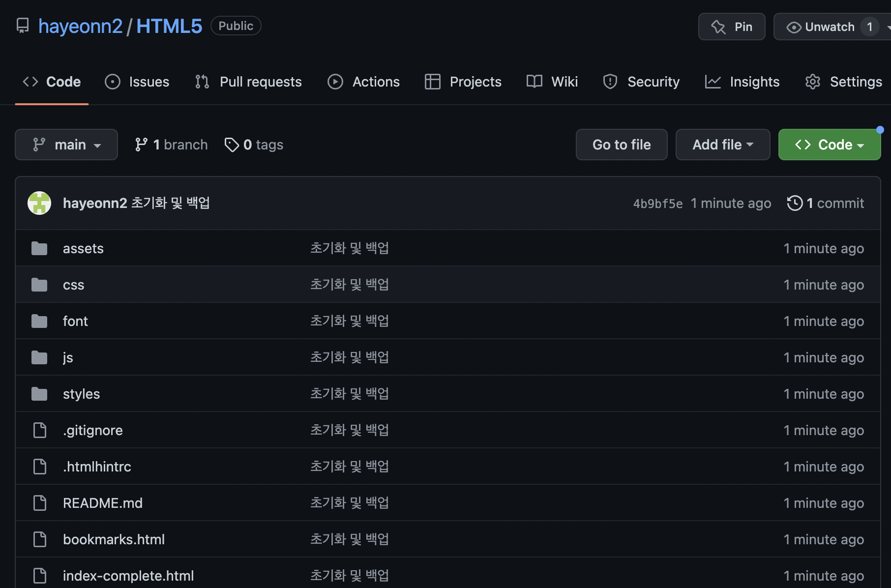This screenshot has height=588, width=891.
Task: Switch to the Code tab
Action: 52,82
